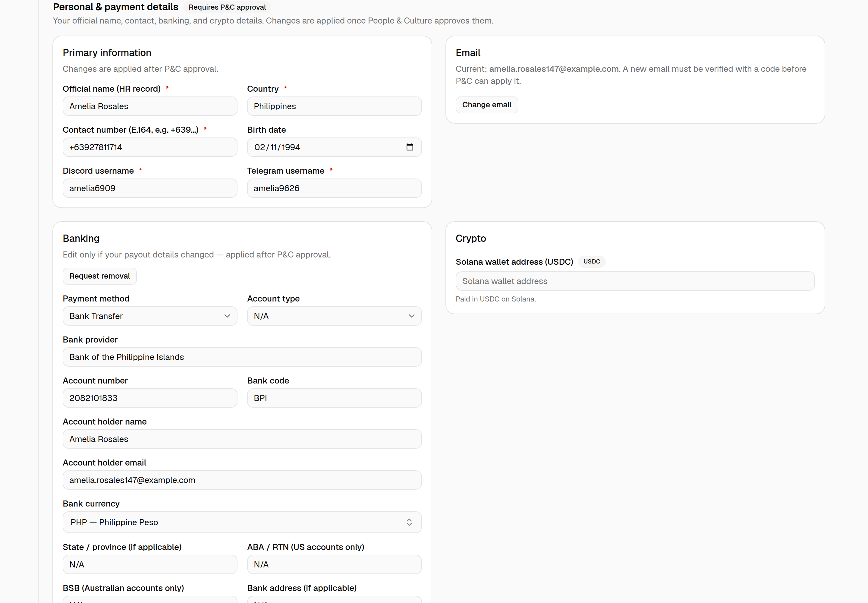Click the 'Email' card heading
This screenshot has height=603, width=868.
pyautogui.click(x=468, y=52)
